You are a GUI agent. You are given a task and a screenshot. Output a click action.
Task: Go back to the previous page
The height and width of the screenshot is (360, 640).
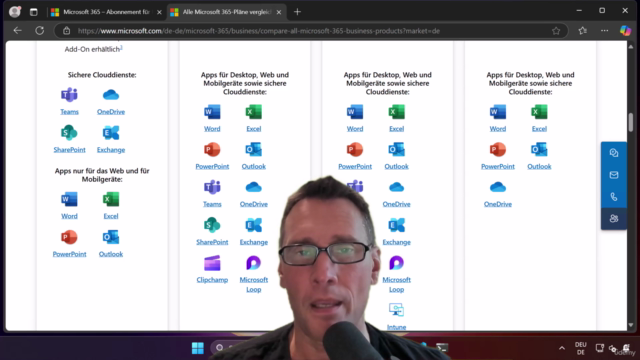point(17,31)
